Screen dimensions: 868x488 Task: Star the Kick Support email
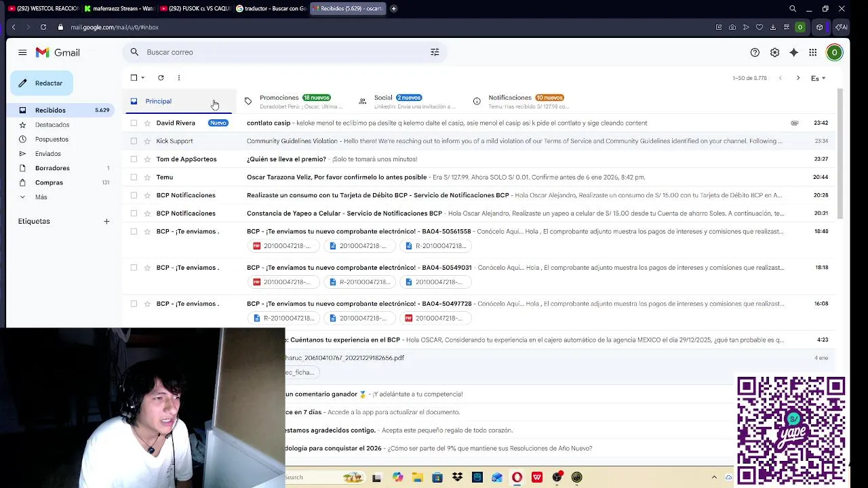(x=147, y=141)
